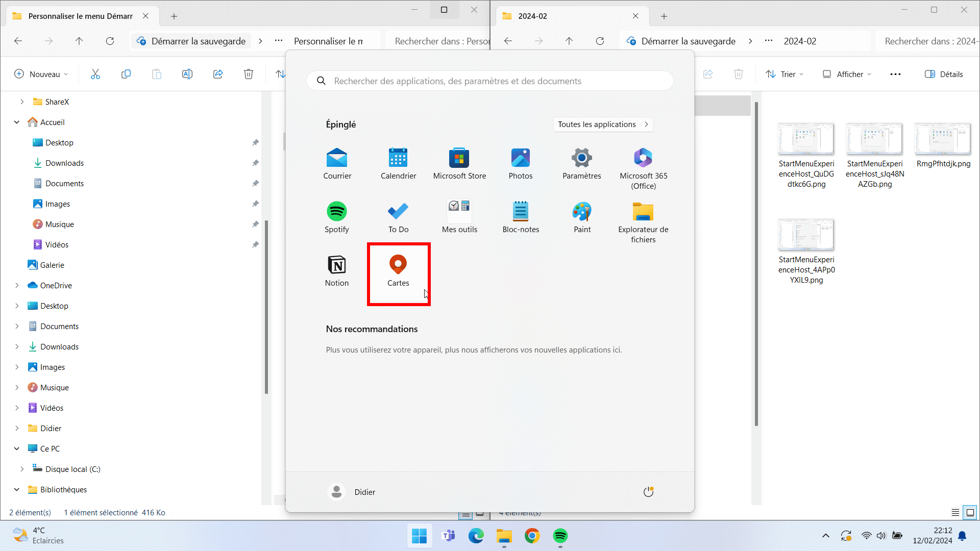Open the Paramètres settings app

click(582, 163)
